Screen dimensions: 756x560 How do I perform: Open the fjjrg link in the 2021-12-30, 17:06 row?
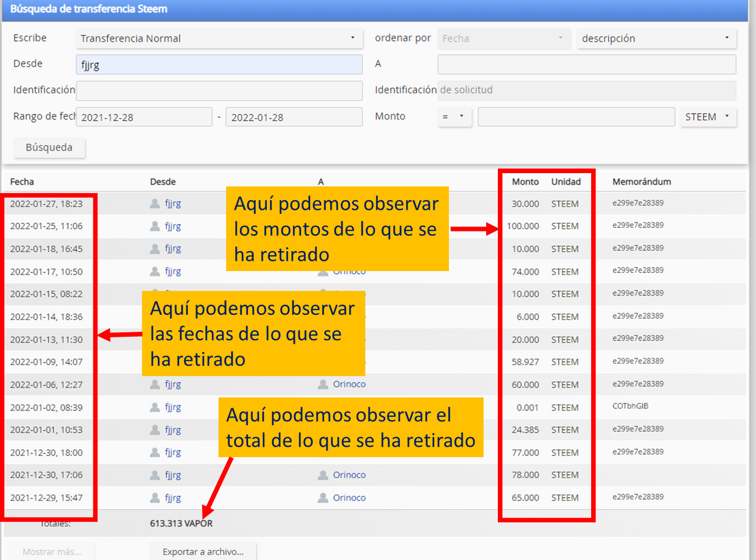(173, 475)
